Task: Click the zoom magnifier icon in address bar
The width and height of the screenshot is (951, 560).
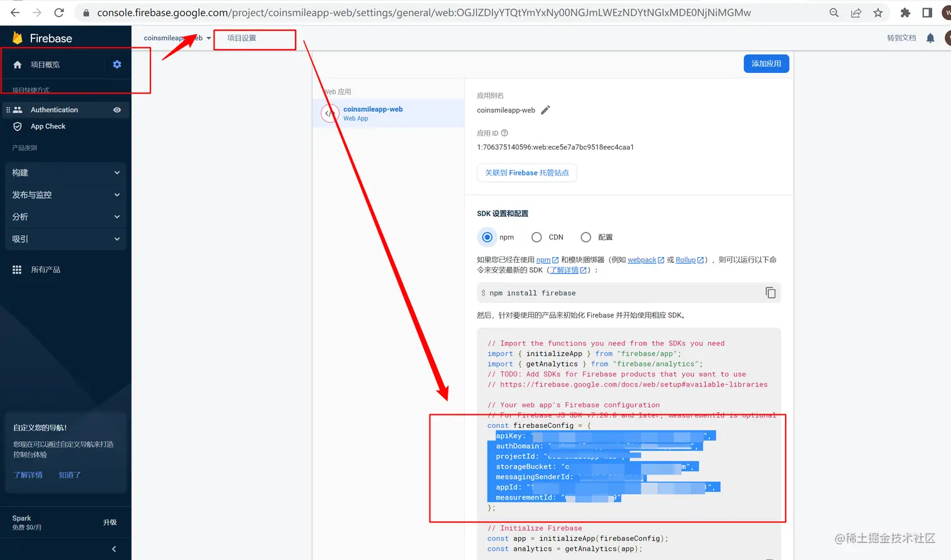Action: (x=834, y=13)
